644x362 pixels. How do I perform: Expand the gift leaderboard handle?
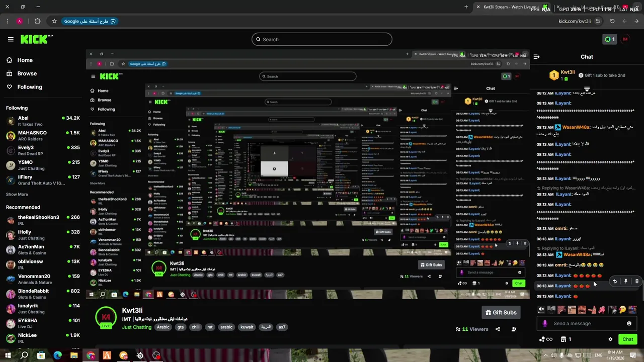tap(587, 89)
